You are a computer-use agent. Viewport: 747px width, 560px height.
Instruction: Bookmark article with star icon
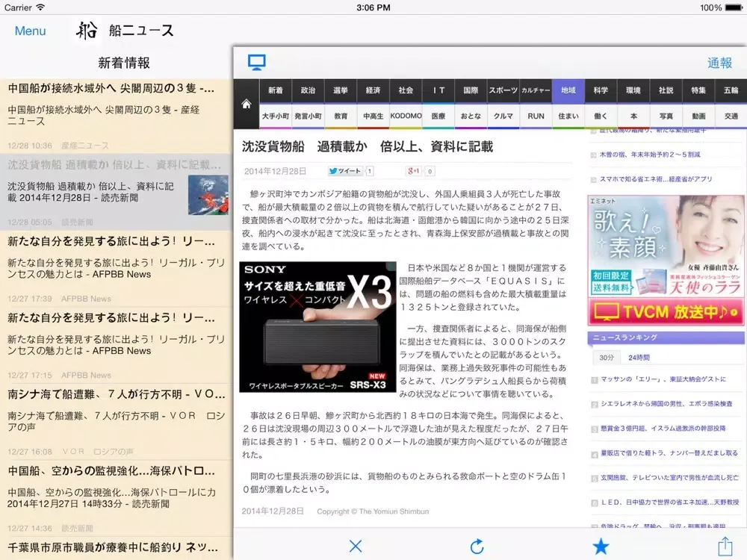tap(601, 546)
